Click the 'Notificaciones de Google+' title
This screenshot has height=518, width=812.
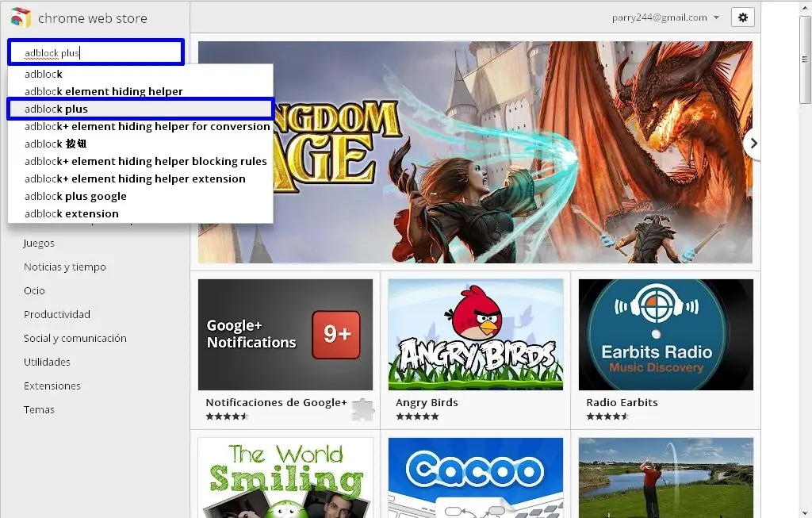(276, 402)
